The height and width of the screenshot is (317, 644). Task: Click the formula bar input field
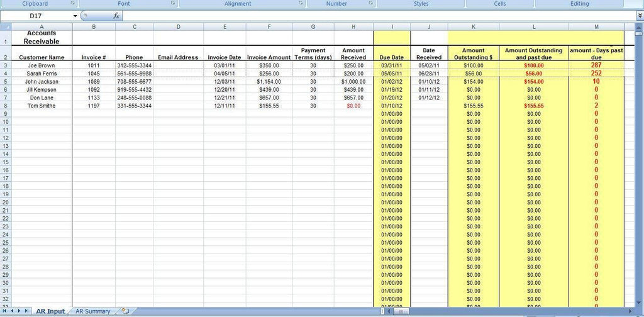[377, 16]
